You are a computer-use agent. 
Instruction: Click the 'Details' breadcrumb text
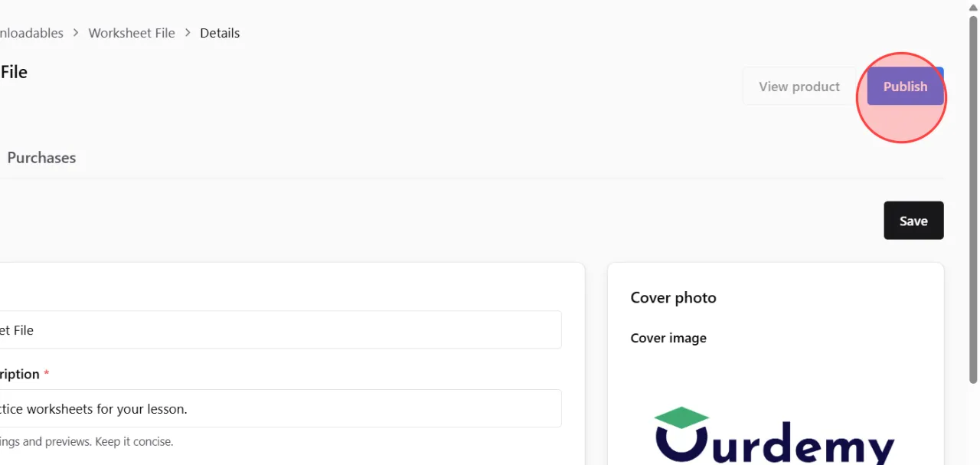(x=220, y=33)
